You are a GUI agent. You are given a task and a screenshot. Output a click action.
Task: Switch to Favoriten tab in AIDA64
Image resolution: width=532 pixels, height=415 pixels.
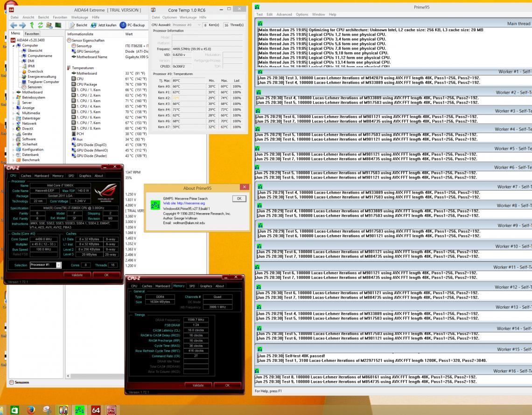(x=32, y=34)
